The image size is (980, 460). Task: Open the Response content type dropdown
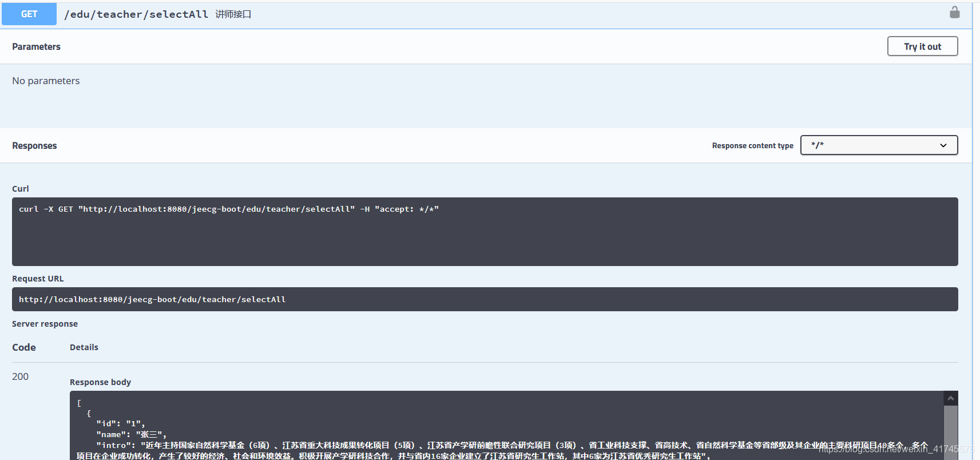[879, 145]
